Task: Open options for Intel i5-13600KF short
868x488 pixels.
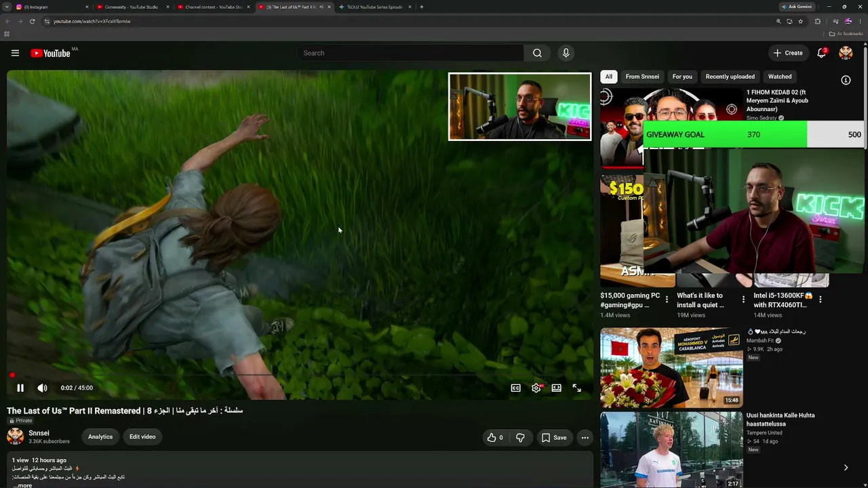Action: tap(820, 299)
